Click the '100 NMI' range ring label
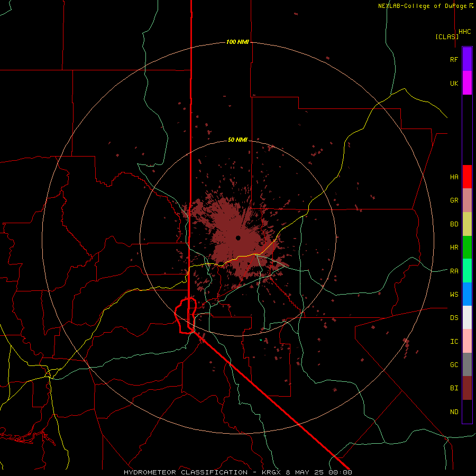The height and width of the screenshot is (476, 476). click(237, 42)
